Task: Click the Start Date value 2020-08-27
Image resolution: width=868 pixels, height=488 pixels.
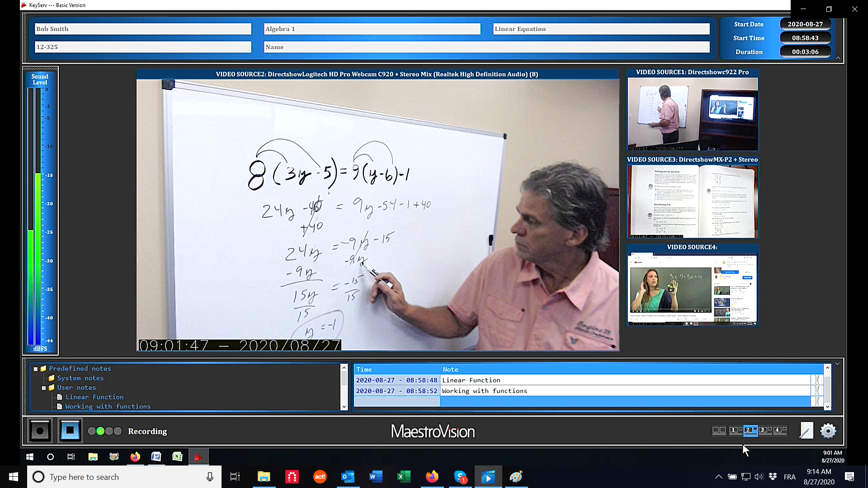Action: [x=805, y=24]
